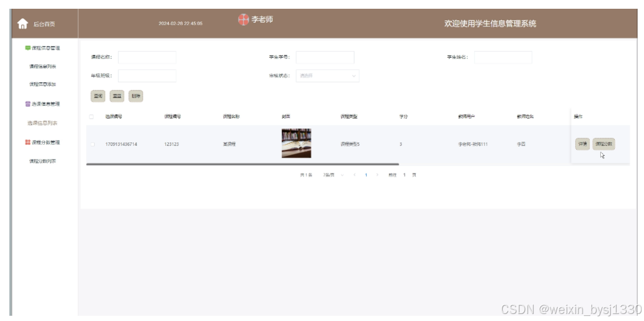Open 后台首页 in the sidebar header

pos(44,24)
